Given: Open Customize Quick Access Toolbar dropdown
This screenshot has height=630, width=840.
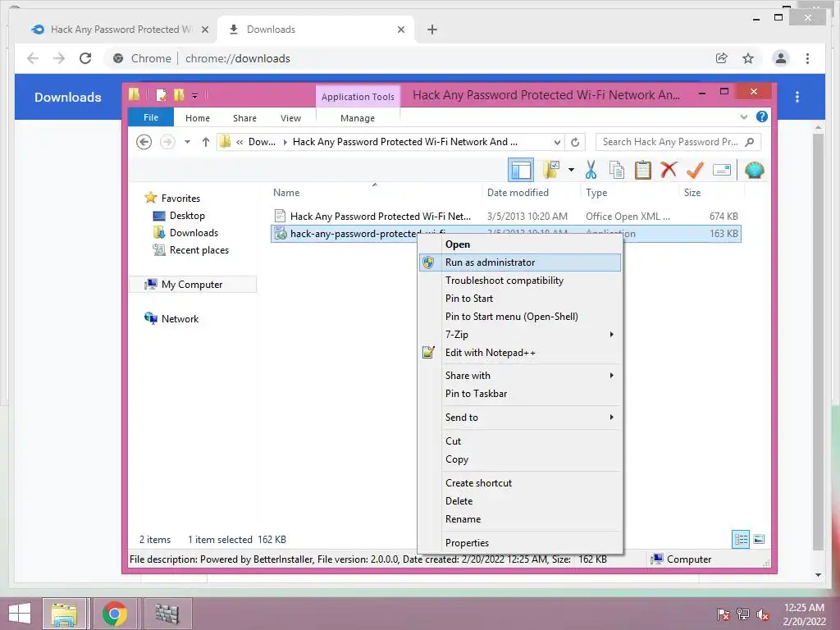Looking at the screenshot, I should [x=195, y=96].
